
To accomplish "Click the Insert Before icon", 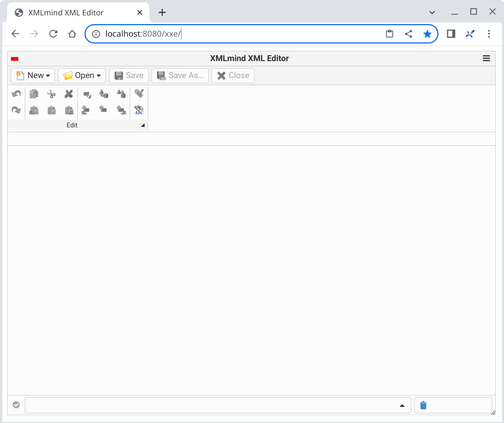I will coord(86,110).
